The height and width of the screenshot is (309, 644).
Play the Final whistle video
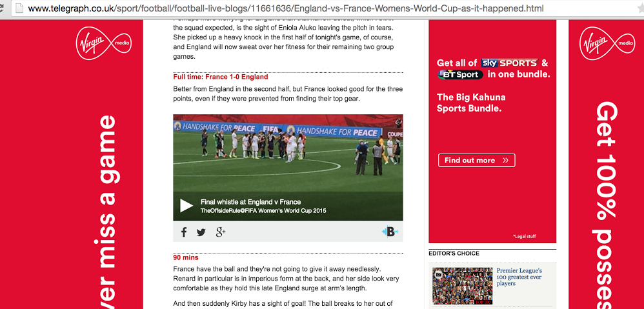click(186, 206)
